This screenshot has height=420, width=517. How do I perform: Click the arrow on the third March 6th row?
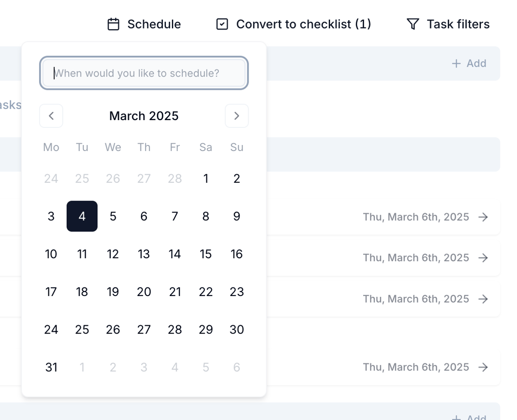484,299
